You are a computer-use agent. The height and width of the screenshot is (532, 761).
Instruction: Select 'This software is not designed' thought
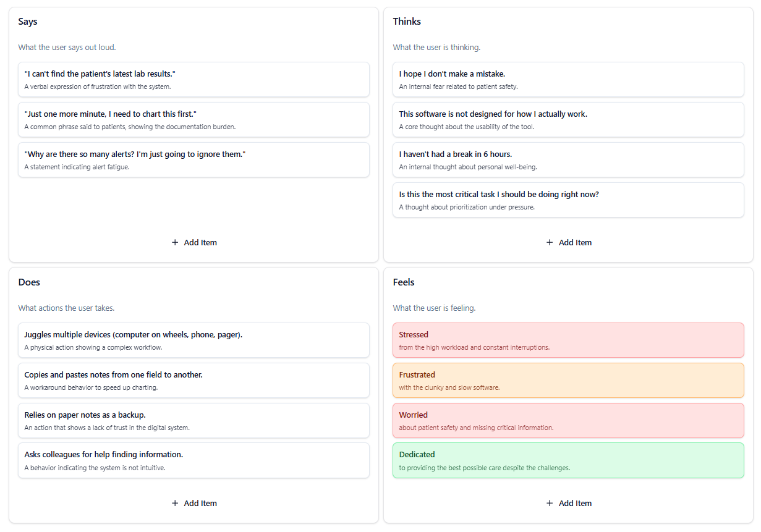[x=568, y=120]
